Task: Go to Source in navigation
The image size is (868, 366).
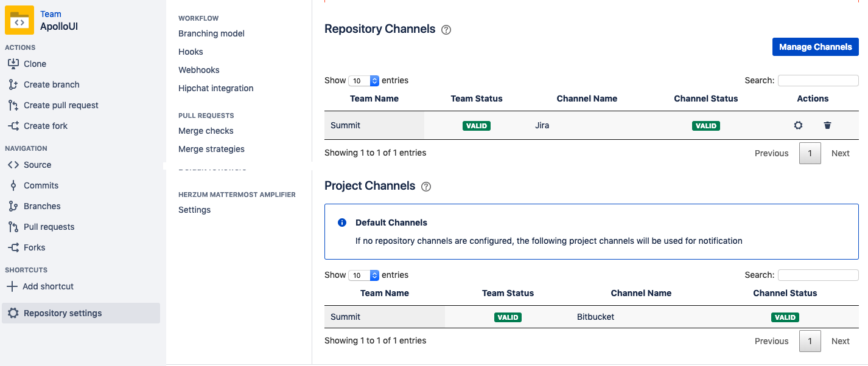Action: click(x=37, y=165)
